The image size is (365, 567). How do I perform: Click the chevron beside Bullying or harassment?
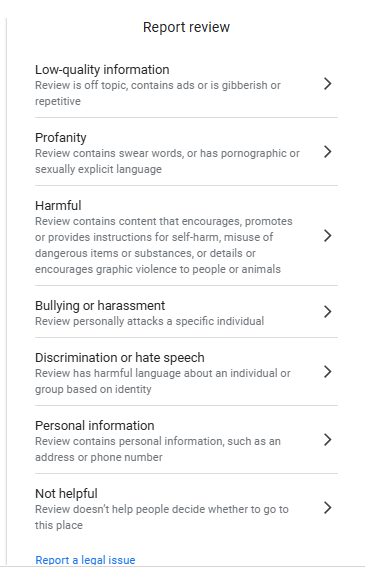coord(328,312)
